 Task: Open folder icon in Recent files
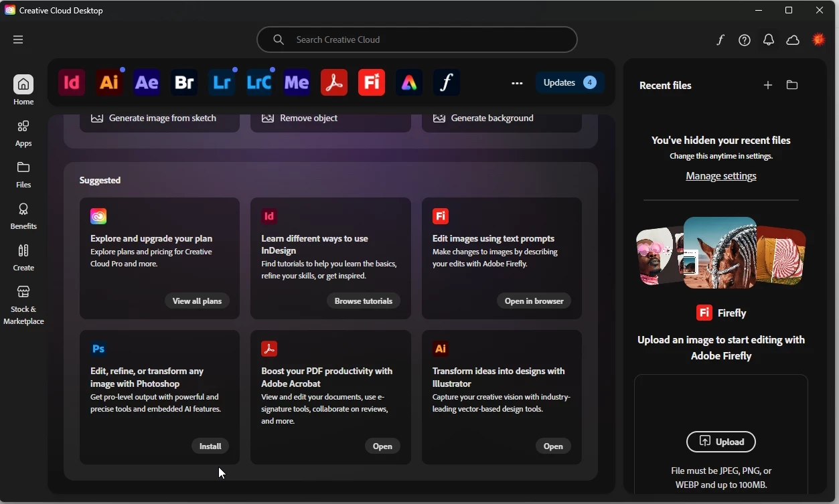click(x=792, y=85)
